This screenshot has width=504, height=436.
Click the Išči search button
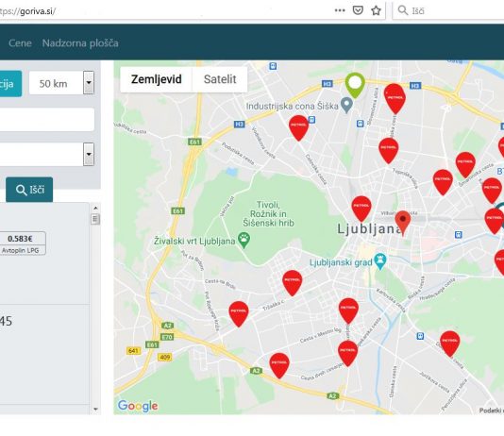tap(29, 190)
